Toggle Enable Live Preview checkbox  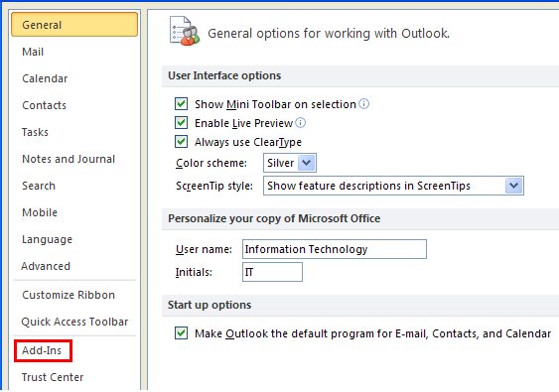pos(181,123)
